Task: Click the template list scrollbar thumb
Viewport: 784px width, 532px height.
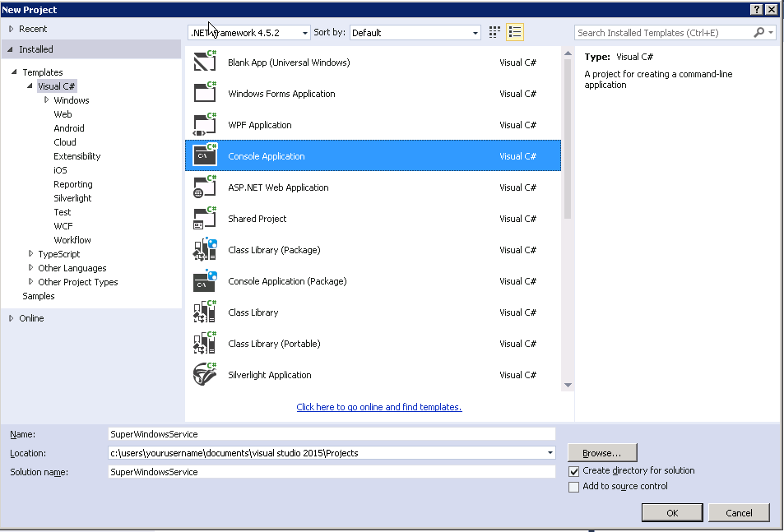Action: [x=568, y=139]
